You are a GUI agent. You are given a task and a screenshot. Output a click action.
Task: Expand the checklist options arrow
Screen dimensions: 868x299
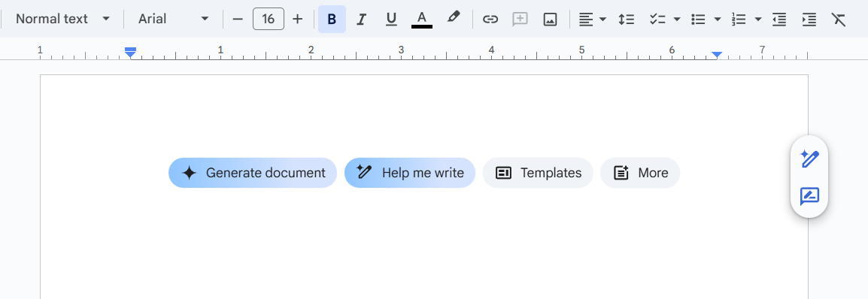676,20
